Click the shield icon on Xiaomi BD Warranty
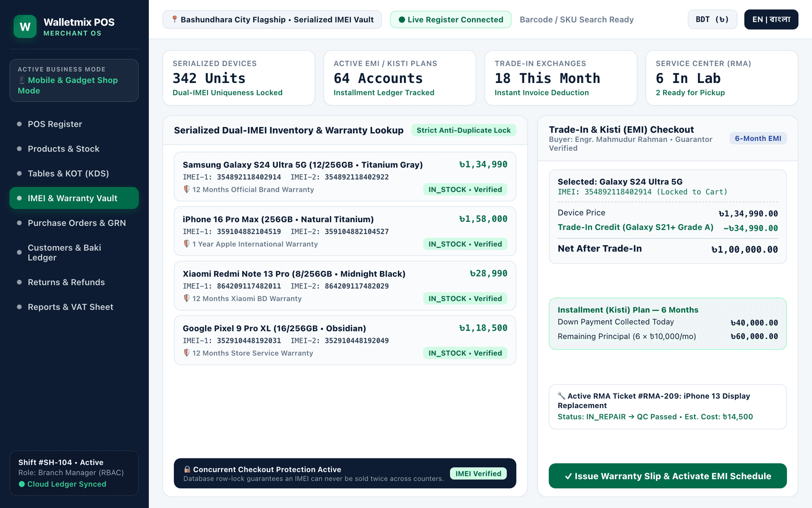This screenshot has height=508, width=812. 187,298
